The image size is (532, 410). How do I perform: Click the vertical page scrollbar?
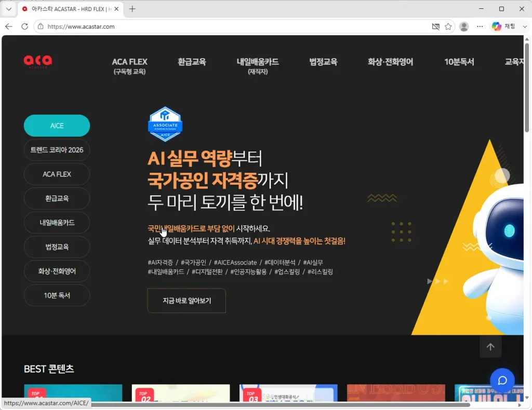tap(527, 87)
